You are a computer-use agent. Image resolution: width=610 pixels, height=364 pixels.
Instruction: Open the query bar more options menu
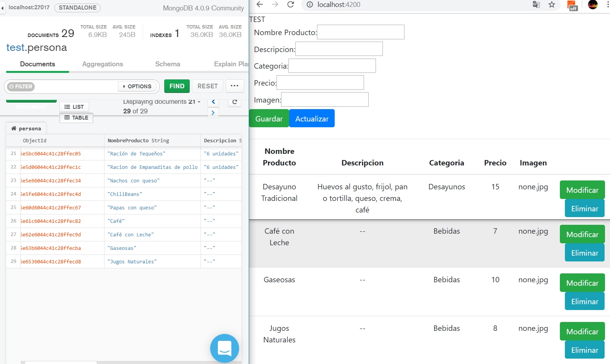(x=234, y=86)
